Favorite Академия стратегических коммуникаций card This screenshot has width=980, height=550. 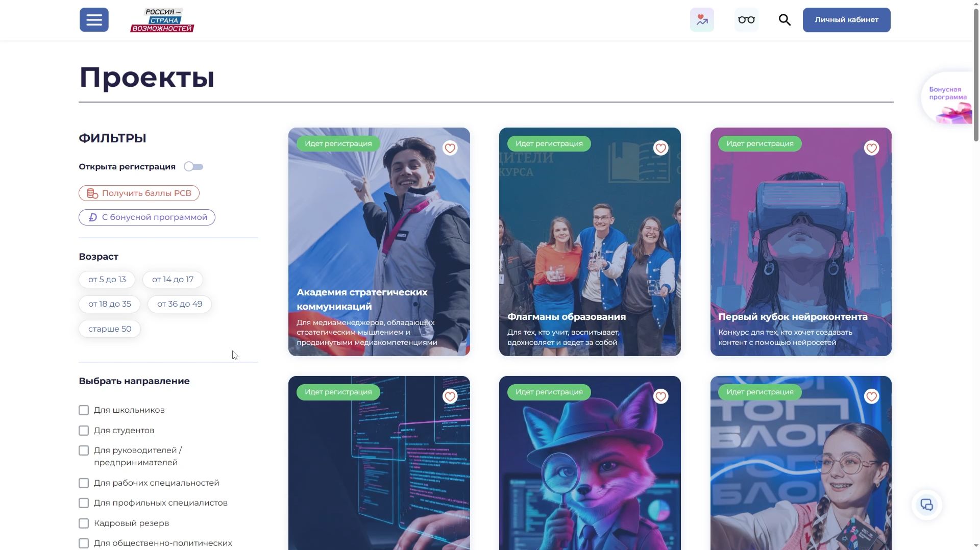tap(450, 148)
